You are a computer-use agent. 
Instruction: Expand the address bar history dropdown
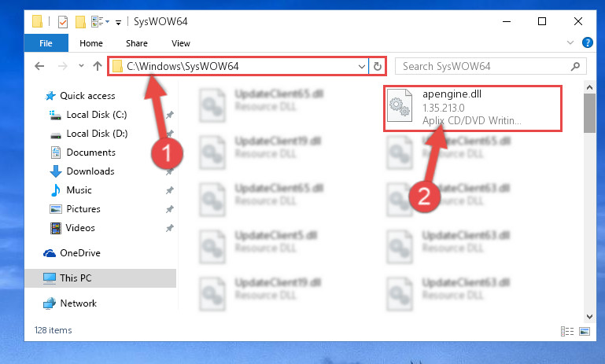point(362,66)
